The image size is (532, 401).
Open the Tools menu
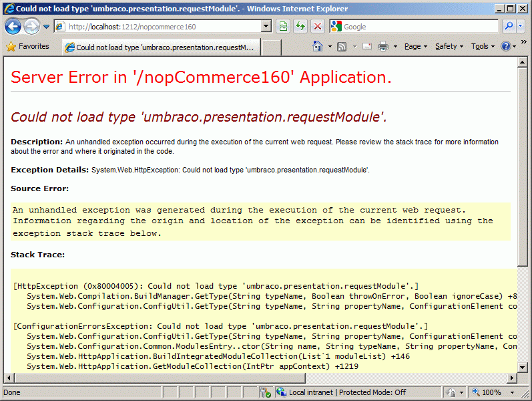coord(483,46)
